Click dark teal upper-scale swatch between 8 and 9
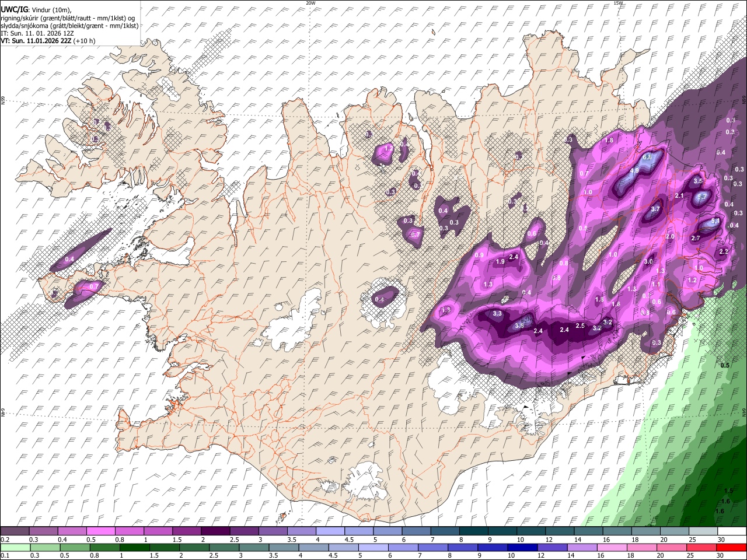 point(473,531)
